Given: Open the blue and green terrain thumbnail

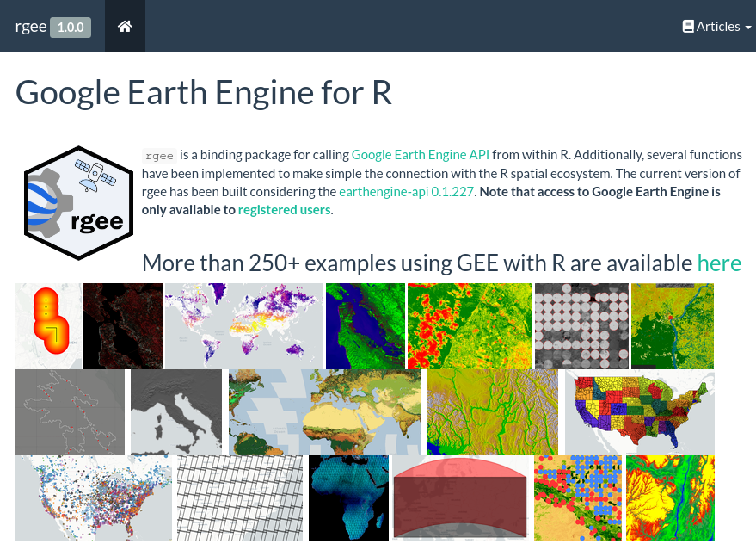Looking at the screenshot, I should (366, 326).
